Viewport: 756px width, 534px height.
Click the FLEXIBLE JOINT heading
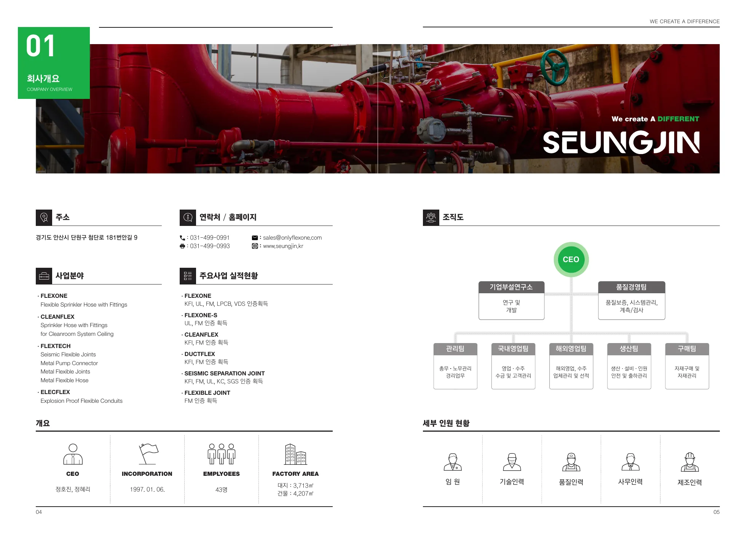tap(207, 393)
